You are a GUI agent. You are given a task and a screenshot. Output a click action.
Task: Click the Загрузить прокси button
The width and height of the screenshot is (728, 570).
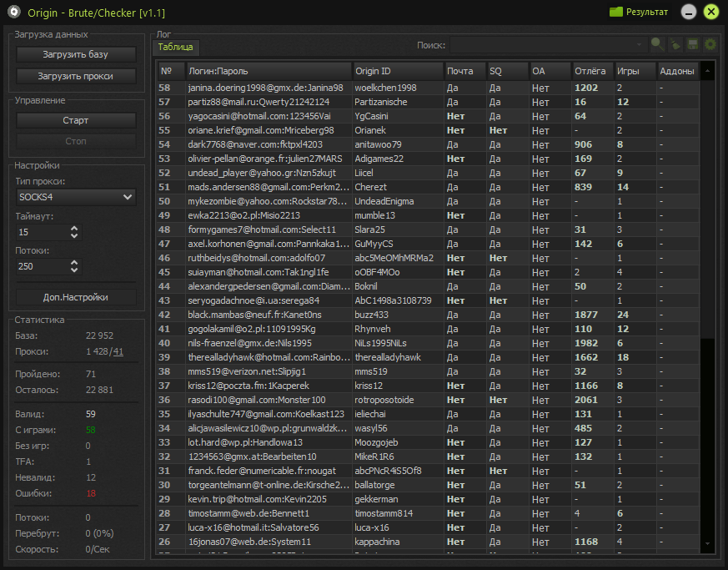(76, 76)
